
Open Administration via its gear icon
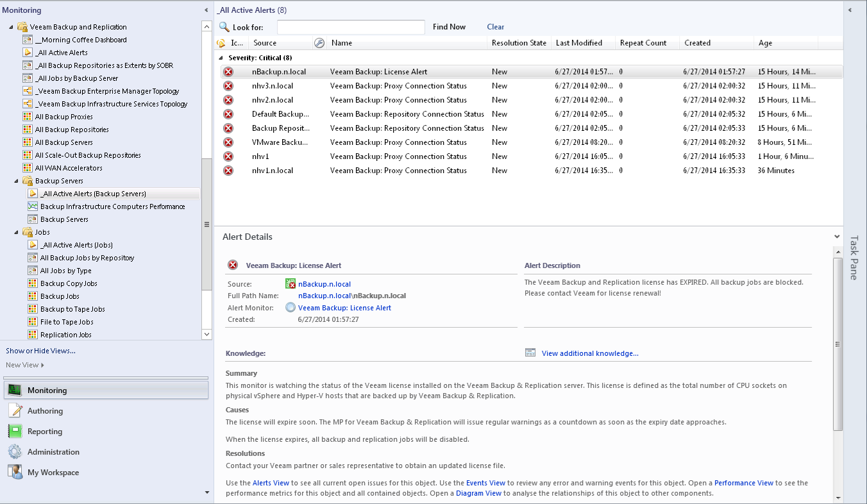coord(15,452)
